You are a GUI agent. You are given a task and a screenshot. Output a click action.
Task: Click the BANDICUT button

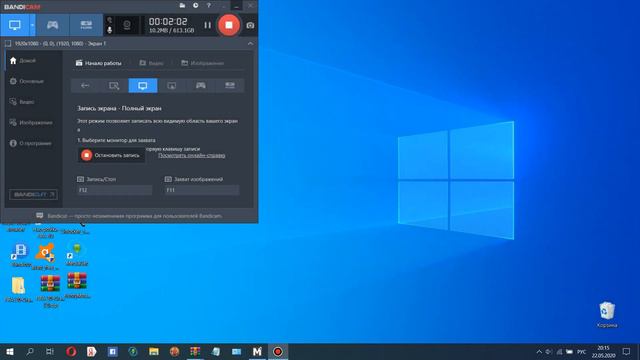click(33, 195)
